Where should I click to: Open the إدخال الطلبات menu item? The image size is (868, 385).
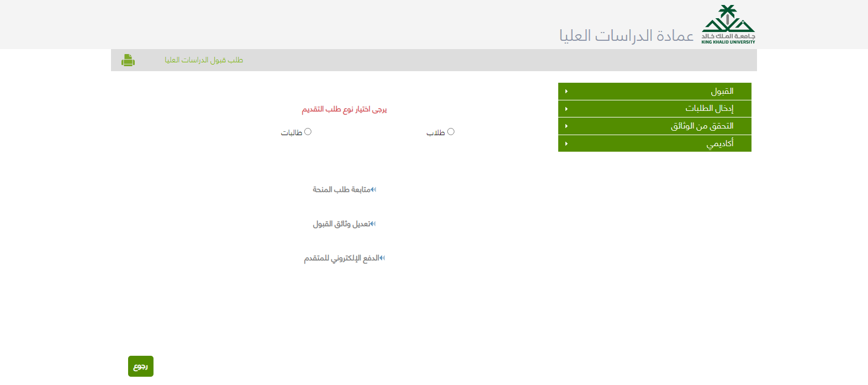[709, 109]
